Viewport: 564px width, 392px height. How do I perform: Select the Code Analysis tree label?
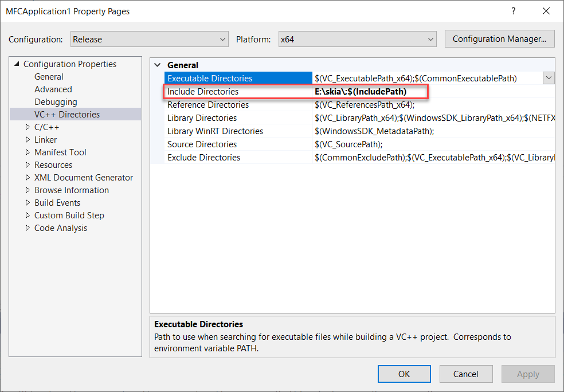[60, 228]
